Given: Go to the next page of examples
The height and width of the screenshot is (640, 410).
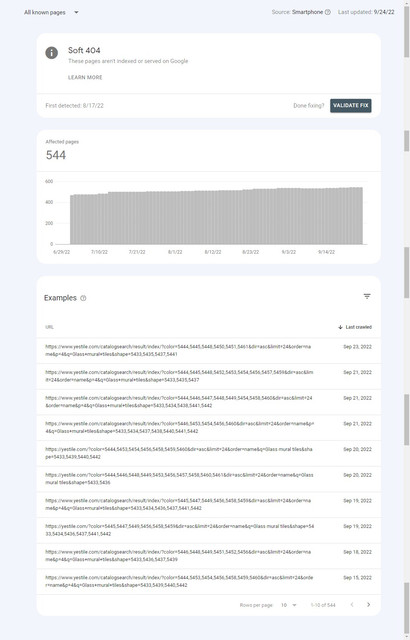Looking at the screenshot, I should [x=368, y=604].
